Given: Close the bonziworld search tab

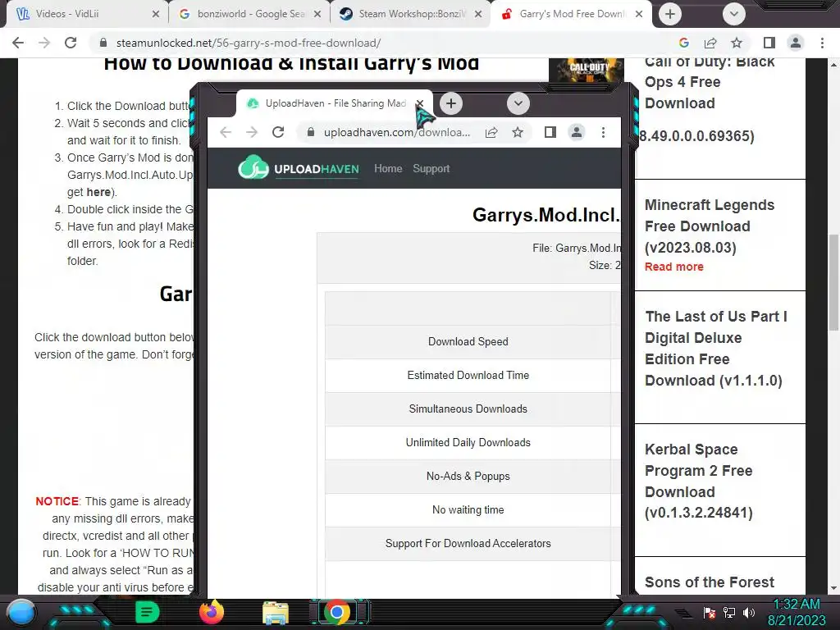Looking at the screenshot, I should (x=317, y=14).
